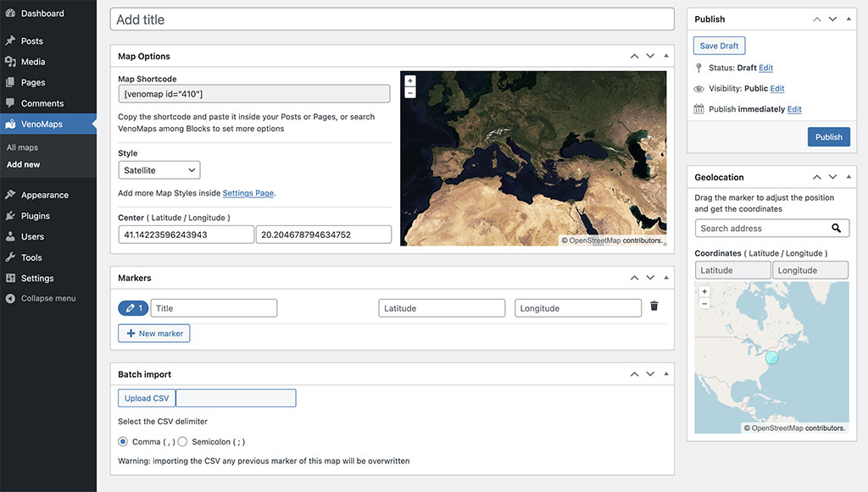868x492 pixels.
Task: Click the Tools wrench icon
Action: click(10, 257)
